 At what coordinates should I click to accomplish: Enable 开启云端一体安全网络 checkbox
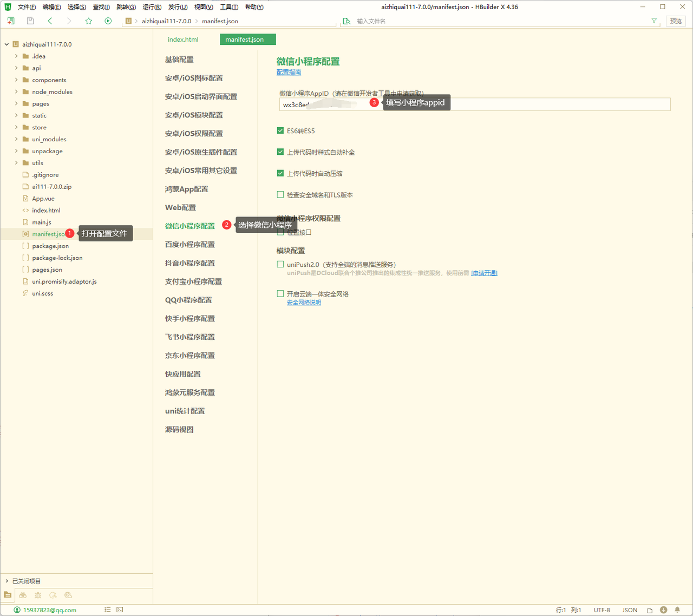tap(280, 293)
